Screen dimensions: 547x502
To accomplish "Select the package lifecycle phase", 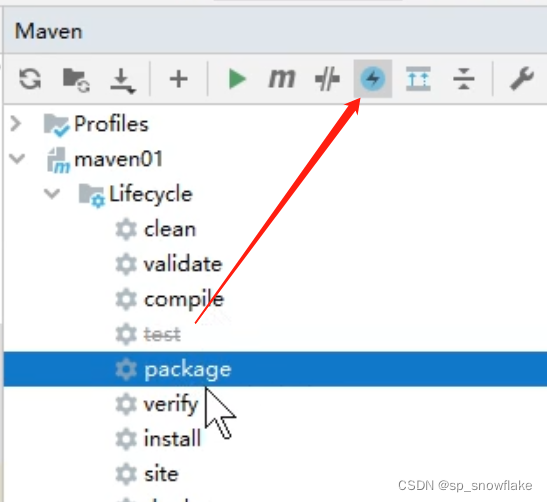I will [x=275, y=369].
